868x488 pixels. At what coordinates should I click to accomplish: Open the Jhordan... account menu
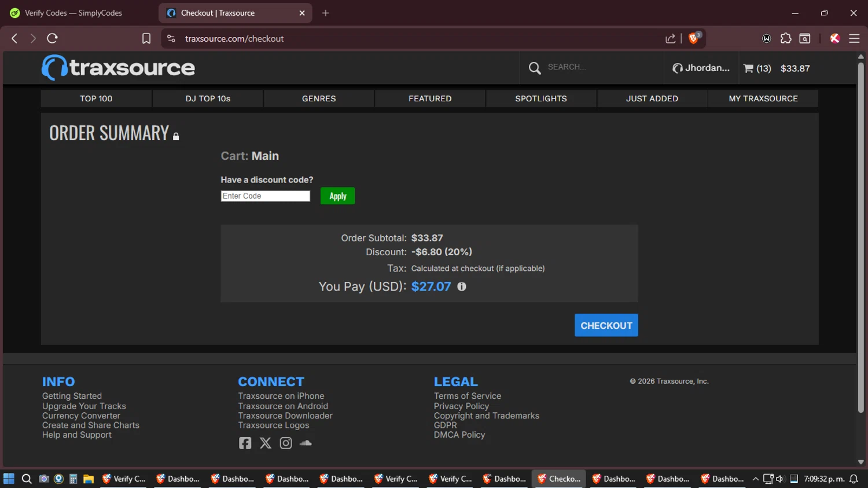701,68
